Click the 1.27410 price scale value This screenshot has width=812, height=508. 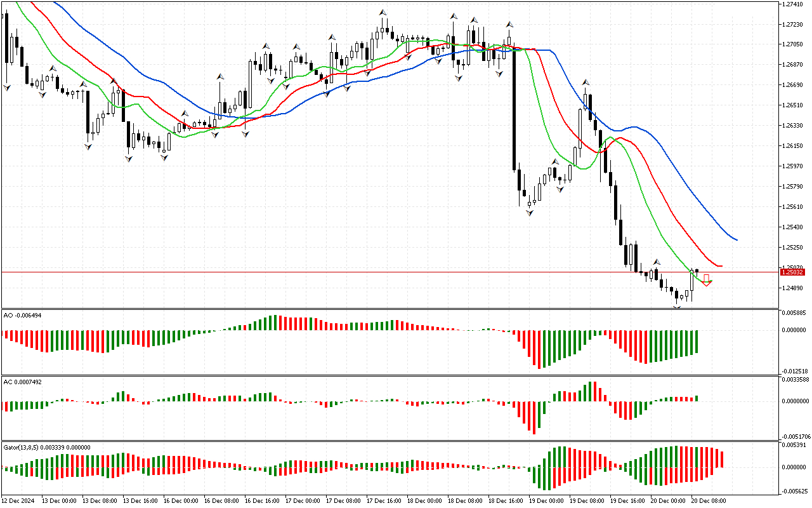(x=793, y=4)
